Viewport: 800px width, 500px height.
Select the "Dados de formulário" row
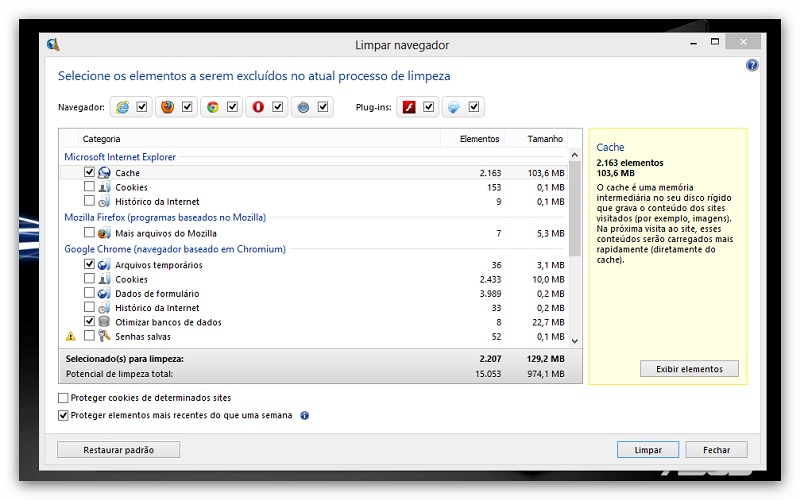click(157, 293)
